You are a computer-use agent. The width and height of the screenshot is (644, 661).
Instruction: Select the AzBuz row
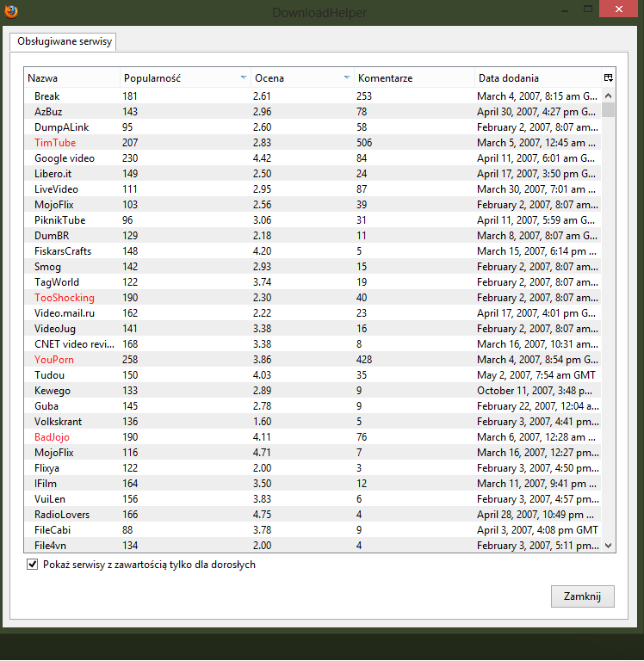313,112
